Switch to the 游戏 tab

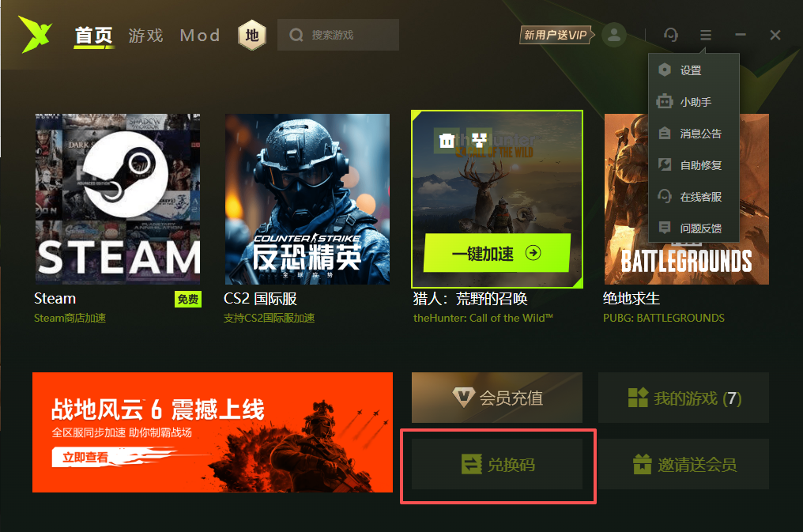point(145,36)
